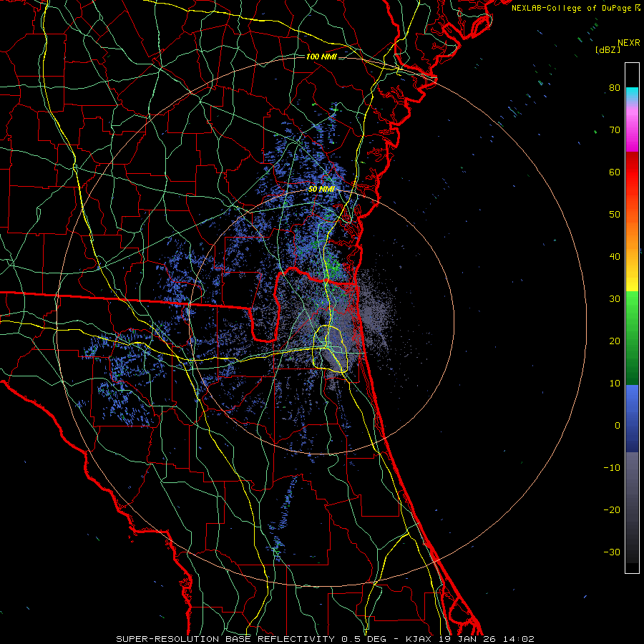
Task: Click the 19 JAN 26 date in caption
Action: coord(468,639)
